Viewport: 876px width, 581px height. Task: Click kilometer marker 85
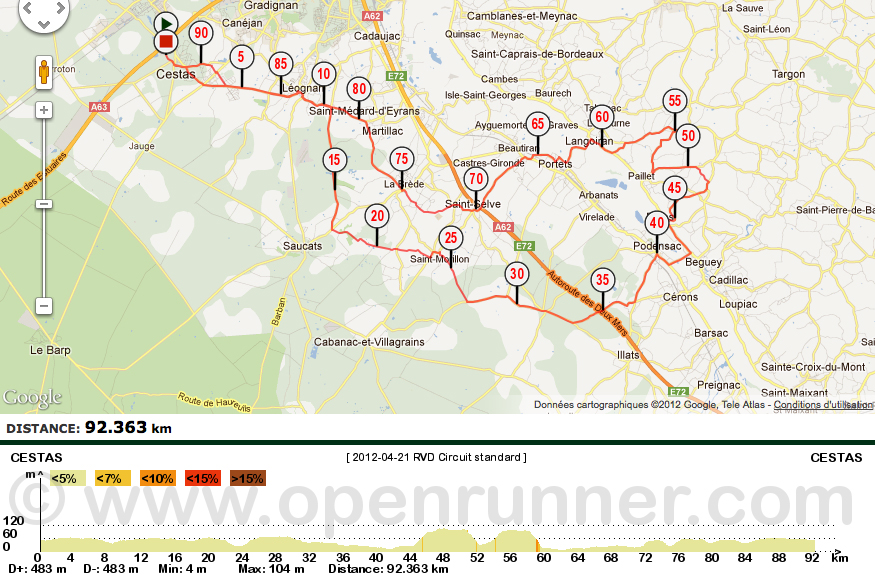pos(280,64)
